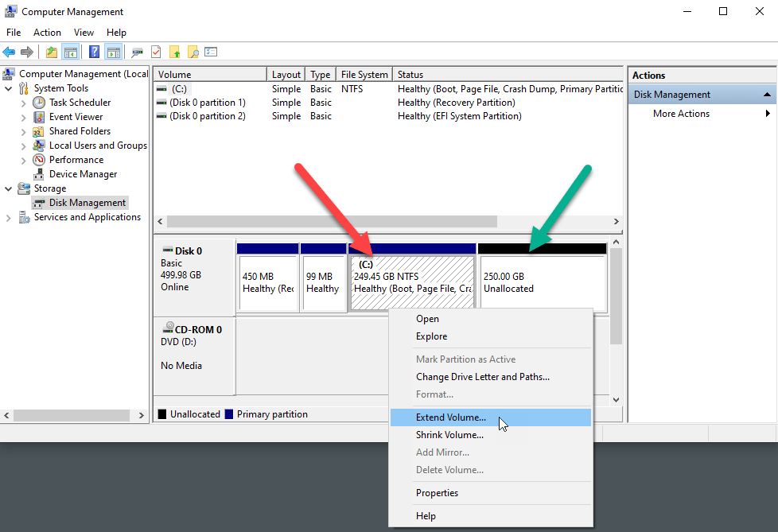778x532 pixels.
Task: Expand the More Actions submenu arrow
Action: click(x=768, y=114)
